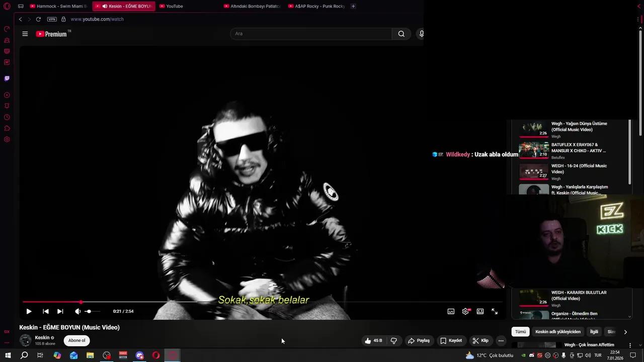Select the 'İlgili' filter chip
This screenshot has width=644, height=362.
(594, 332)
